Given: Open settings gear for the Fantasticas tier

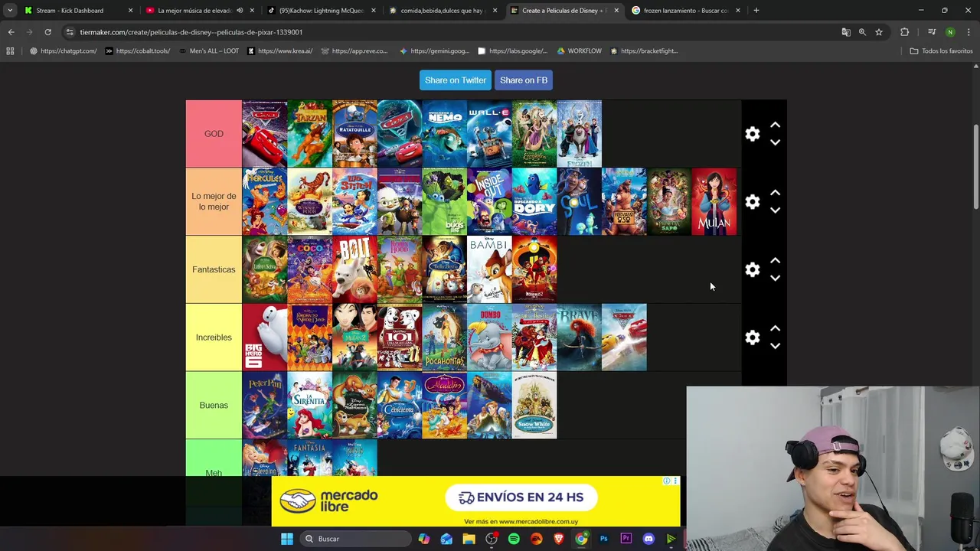Looking at the screenshot, I should pos(753,269).
